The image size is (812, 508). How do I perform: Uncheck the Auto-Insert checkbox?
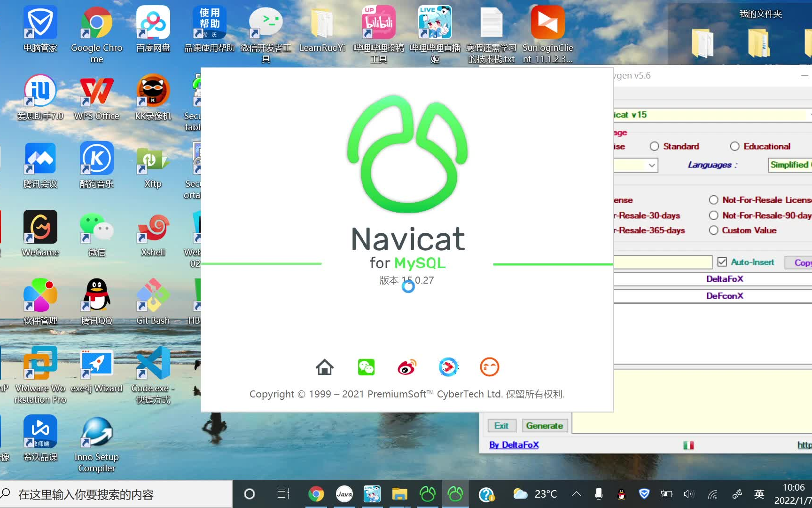coord(721,262)
